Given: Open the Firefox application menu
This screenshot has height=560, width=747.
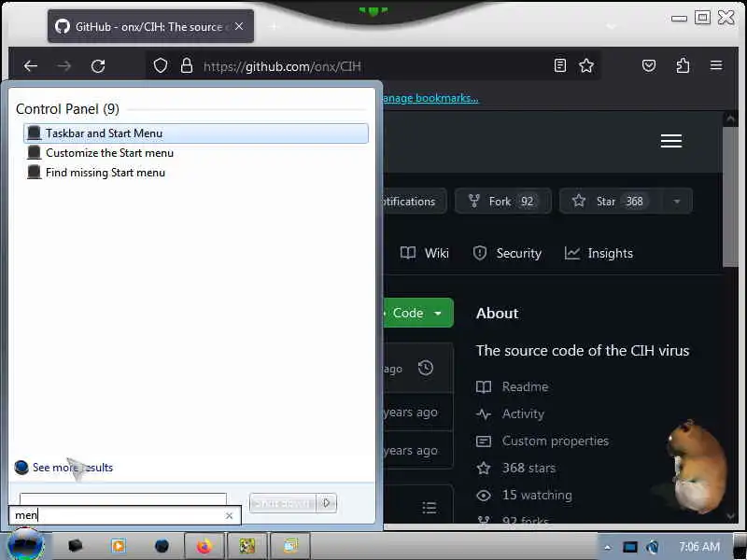Looking at the screenshot, I should (716, 65).
